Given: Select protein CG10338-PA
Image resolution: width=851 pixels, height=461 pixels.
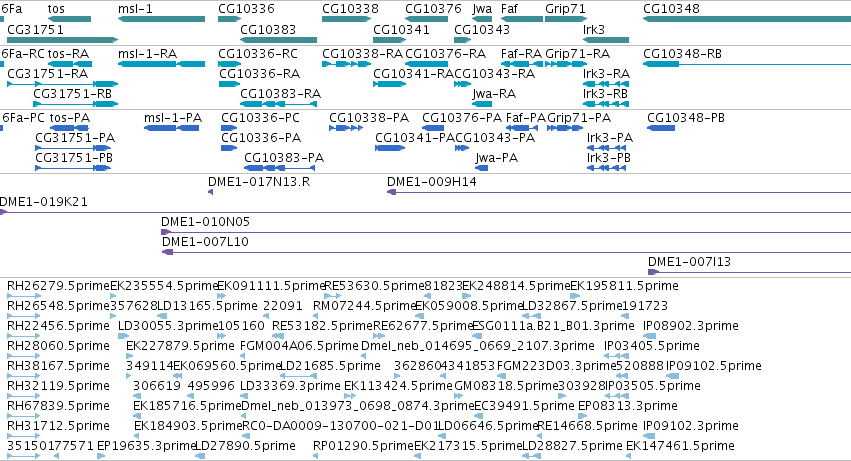Looking at the screenshot, I should [x=346, y=128].
